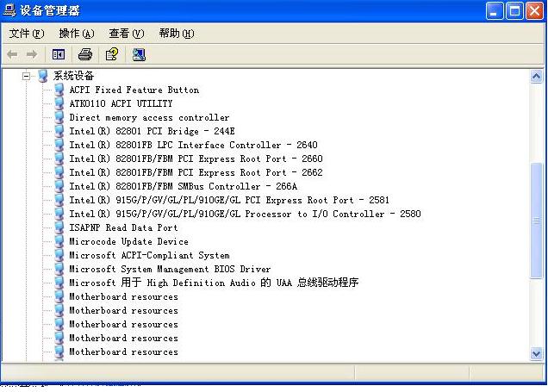This screenshot has height=392, width=548.
Task: Close the Device Manager window
Action: [x=535, y=11]
